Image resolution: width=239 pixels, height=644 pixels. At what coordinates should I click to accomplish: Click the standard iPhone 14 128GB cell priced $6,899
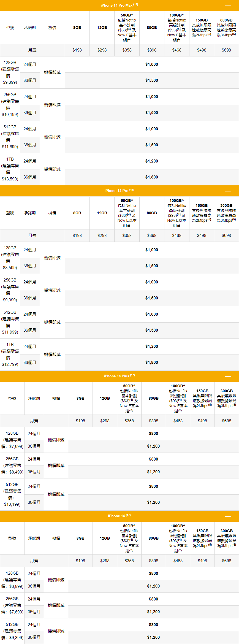[12, 580]
